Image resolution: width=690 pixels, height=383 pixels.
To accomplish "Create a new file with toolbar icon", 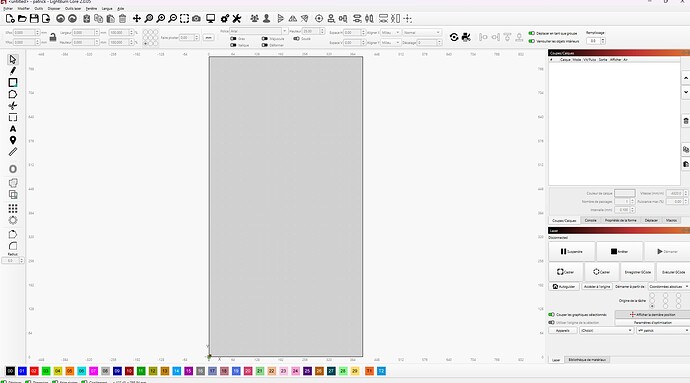I will [x=10, y=18].
